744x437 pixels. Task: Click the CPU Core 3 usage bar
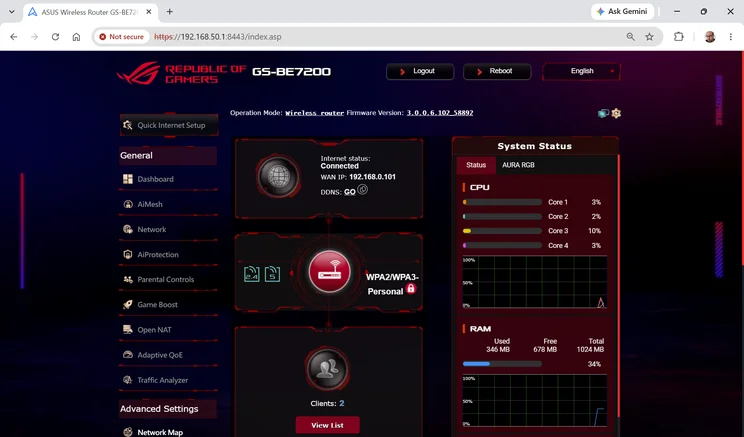[502, 231]
